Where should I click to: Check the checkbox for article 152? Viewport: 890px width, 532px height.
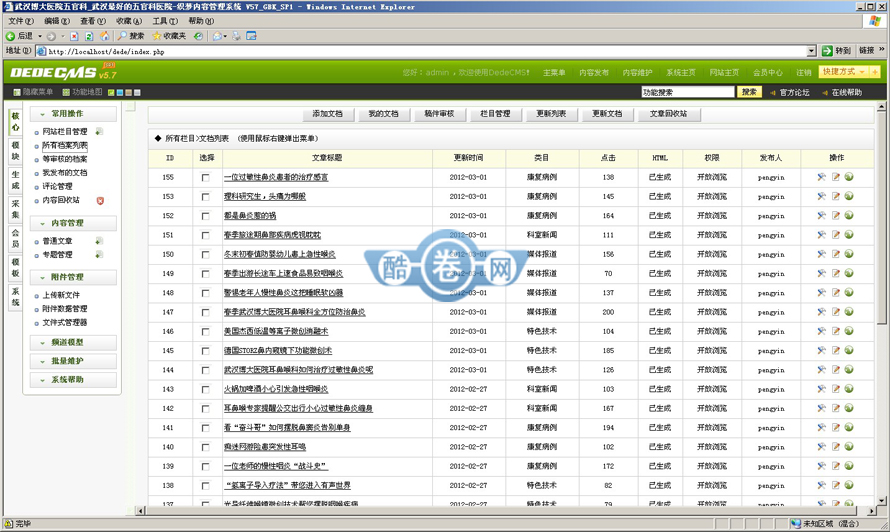[205, 216]
